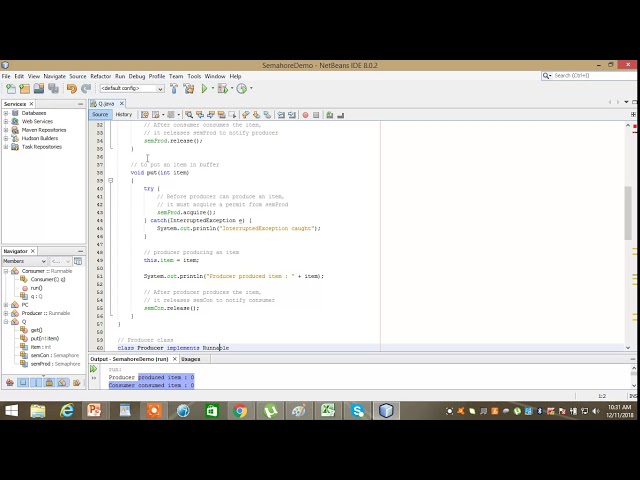Click the Profile Project clock icon
The width and height of the screenshot is (640, 480).
pyautogui.click(x=242, y=89)
